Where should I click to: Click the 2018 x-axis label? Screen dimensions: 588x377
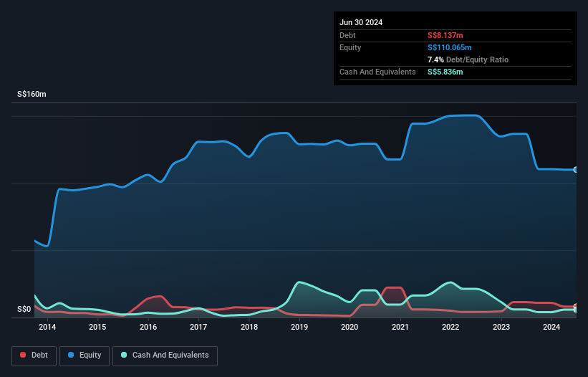click(x=249, y=327)
